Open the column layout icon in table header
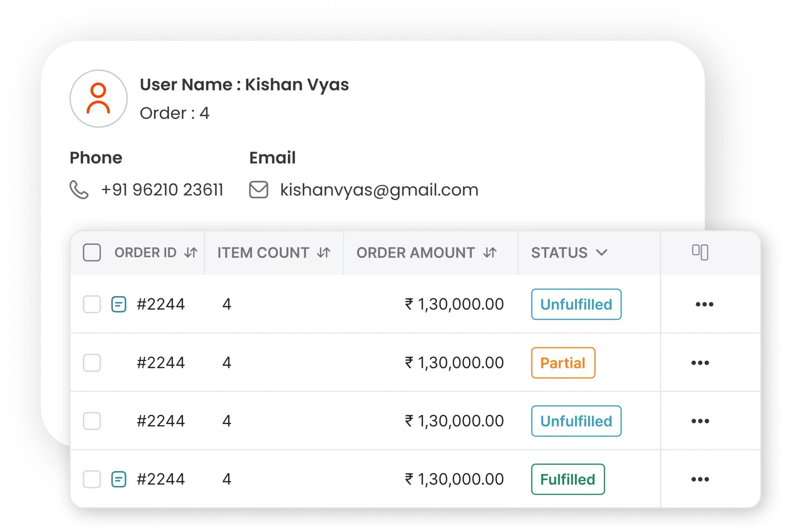 pyautogui.click(x=700, y=252)
